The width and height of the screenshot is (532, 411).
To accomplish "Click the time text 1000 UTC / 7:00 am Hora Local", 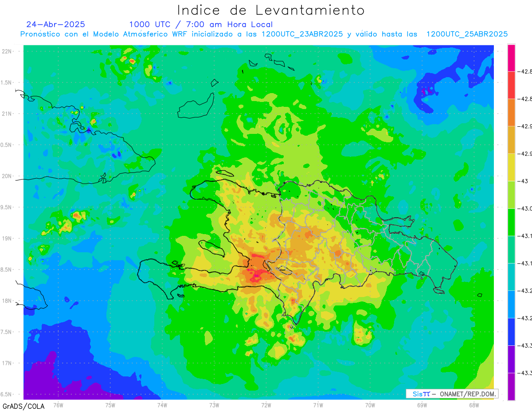I will 201,24.
